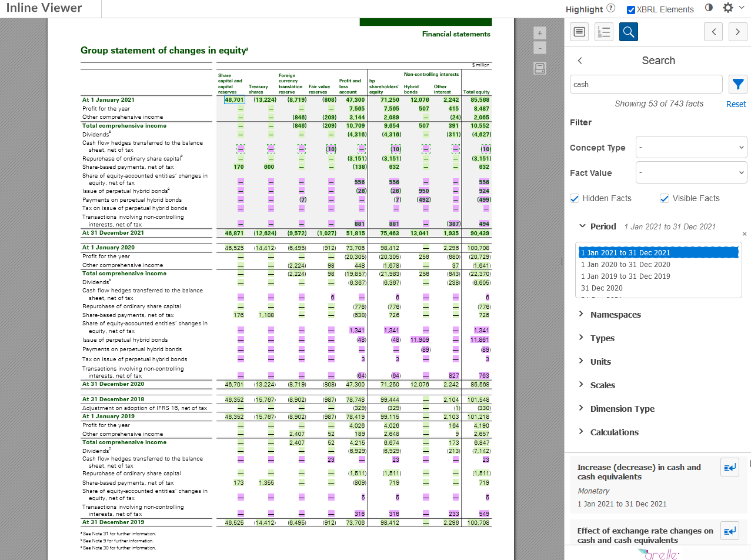Select the search magnifier panel icon
Image resolution: width=751 pixels, height=560 pixels.
click(628, 32)
